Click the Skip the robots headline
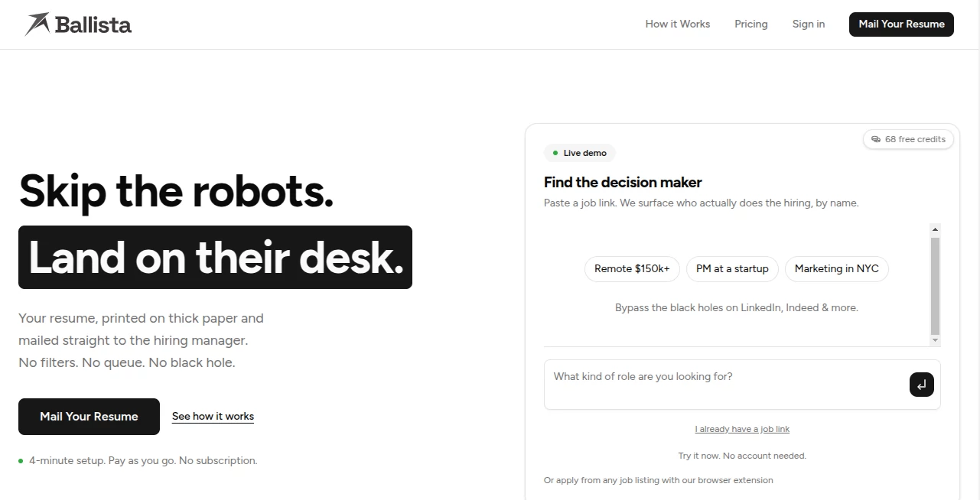This screenshot has height=500, width=980. pos(176,190)
